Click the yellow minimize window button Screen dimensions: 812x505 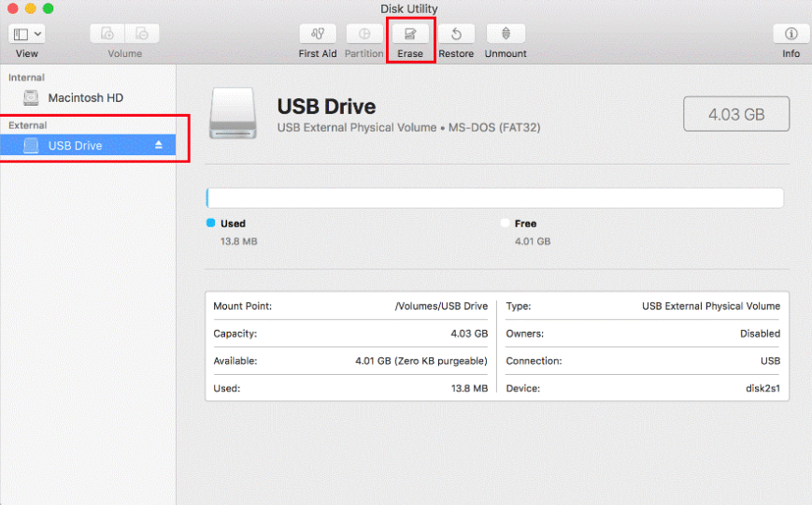(x=31, y=8)
